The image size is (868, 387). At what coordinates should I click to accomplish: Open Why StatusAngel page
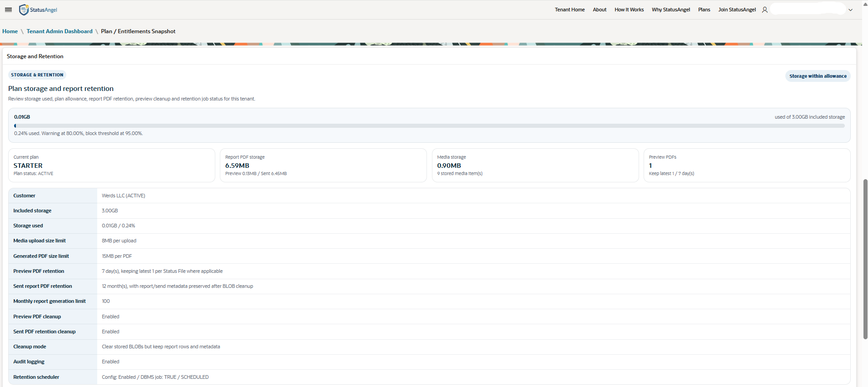click(x=671, y=10)
